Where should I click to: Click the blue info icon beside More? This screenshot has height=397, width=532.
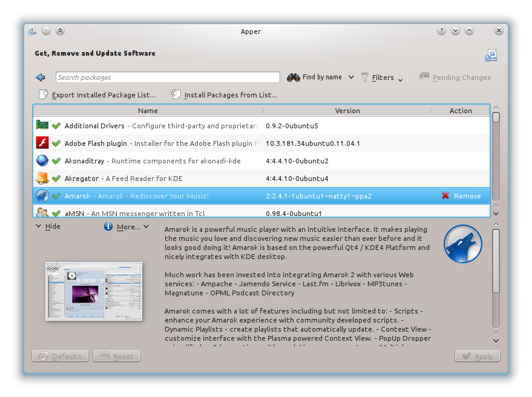point(108,226)
